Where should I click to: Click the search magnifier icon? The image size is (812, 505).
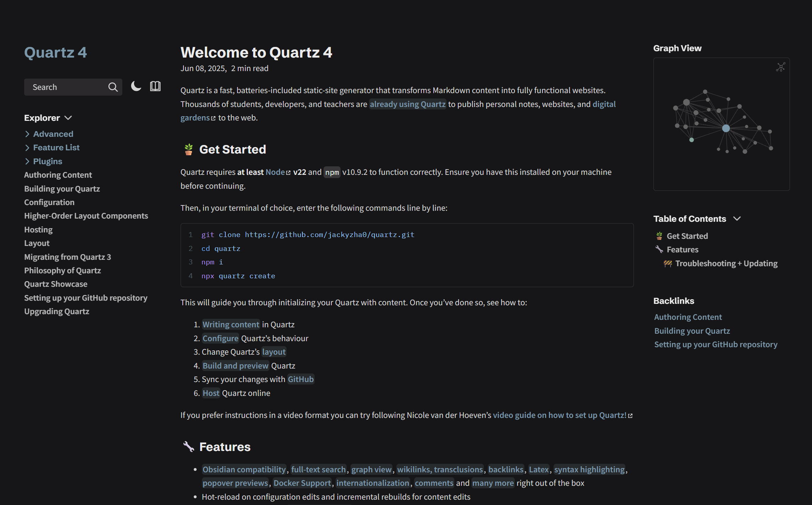coord(113,87)
